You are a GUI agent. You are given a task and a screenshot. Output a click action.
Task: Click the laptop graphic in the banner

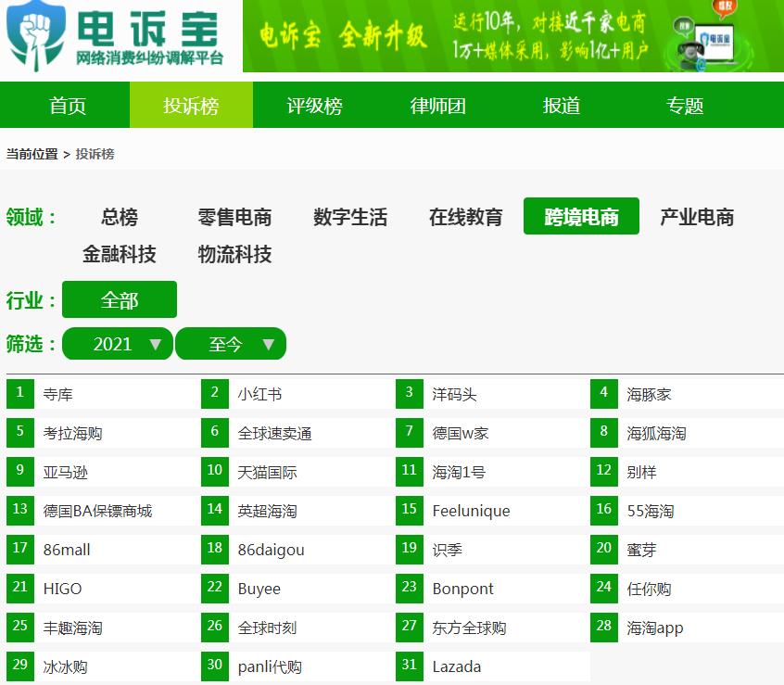coord(714,42)
